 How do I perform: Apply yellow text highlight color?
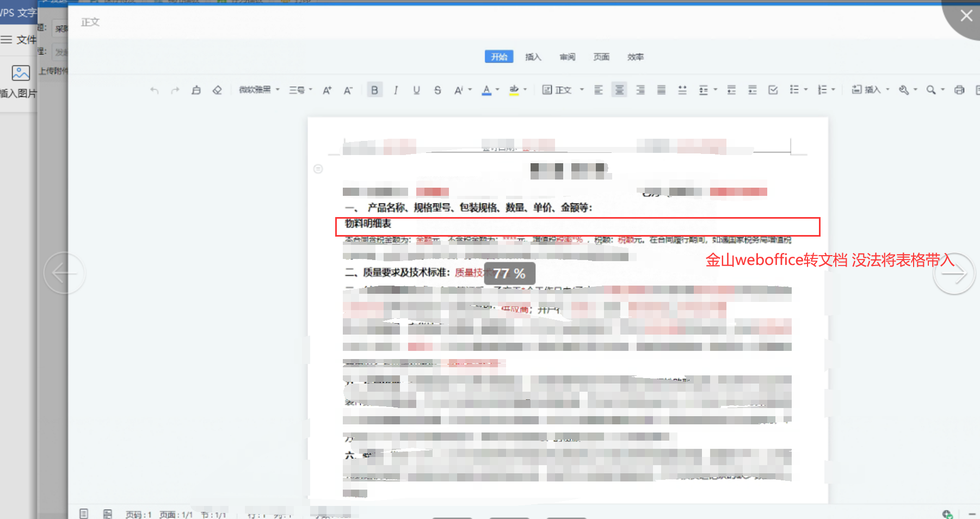514,90
